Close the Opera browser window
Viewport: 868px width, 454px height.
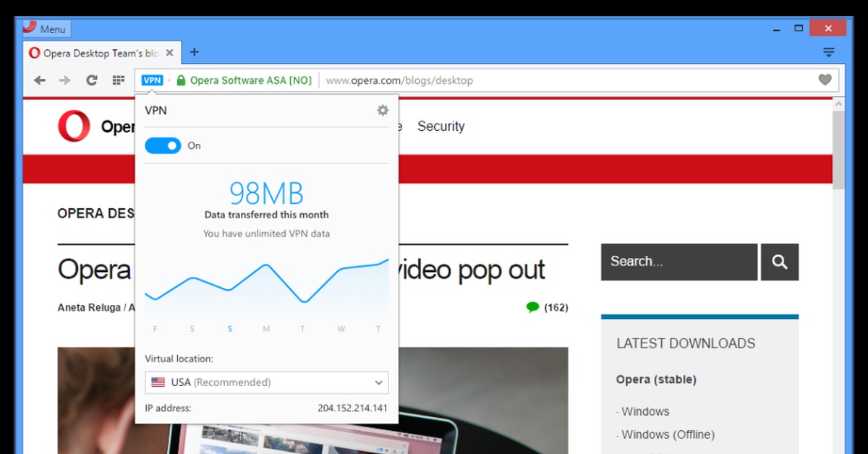tap(827, 29)
